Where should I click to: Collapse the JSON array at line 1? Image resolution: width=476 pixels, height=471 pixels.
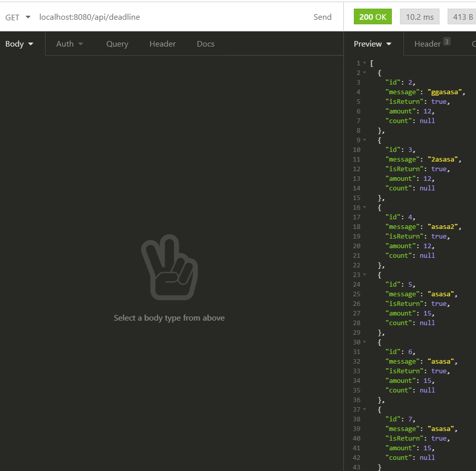coord(364,63)
